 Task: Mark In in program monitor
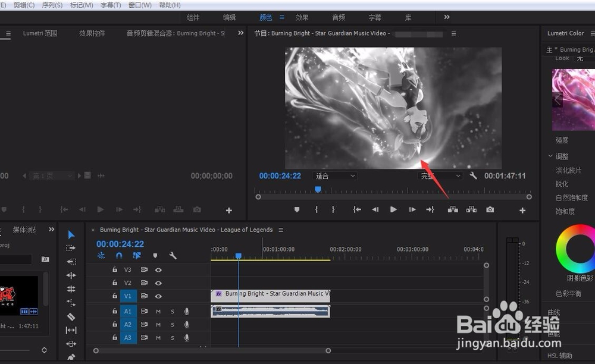316,209
